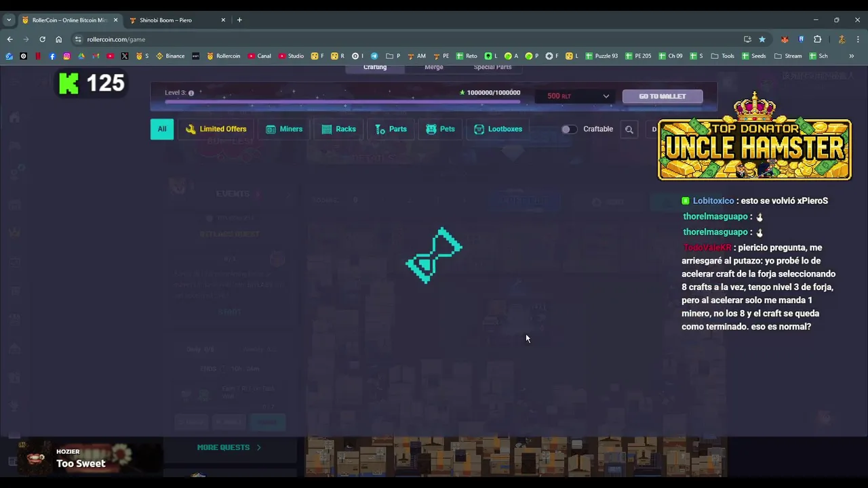This screenshot has width=868, height=488.
Task: Show more bookmarks with the chevron
Action: pos(852,56)
